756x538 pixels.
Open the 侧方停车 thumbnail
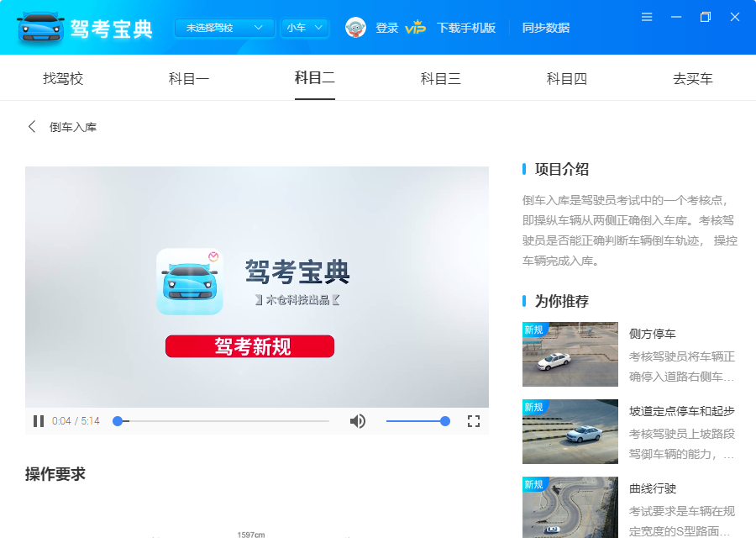(570, 354)
